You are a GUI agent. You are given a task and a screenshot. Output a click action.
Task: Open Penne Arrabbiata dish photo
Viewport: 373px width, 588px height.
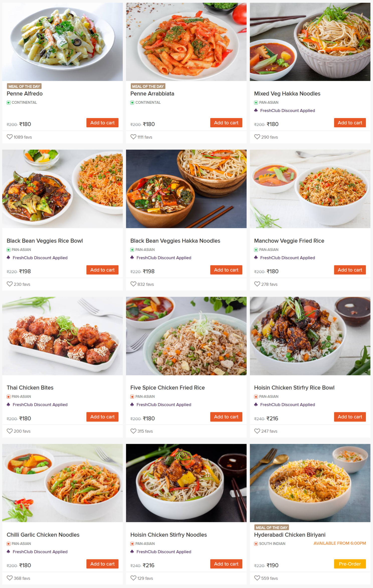tap(186, 42)
